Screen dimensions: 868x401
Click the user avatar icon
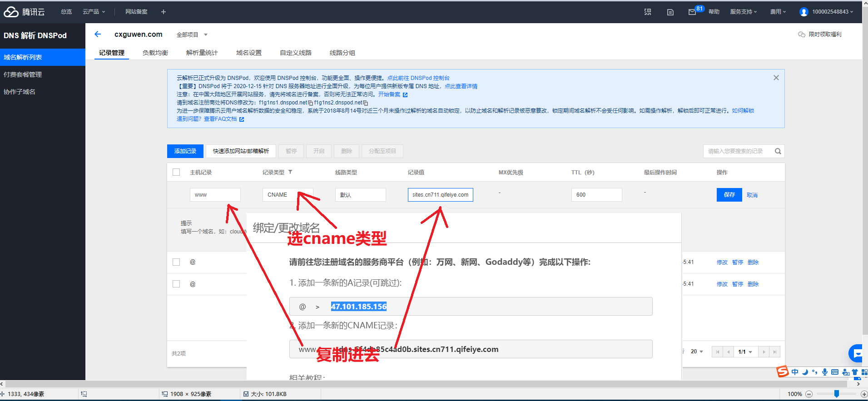pyautogui.click(x=804, y=12)
